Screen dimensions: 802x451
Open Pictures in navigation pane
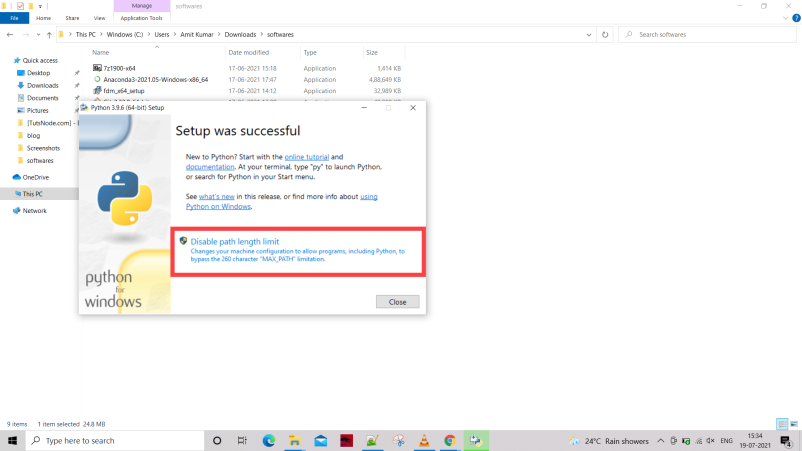(37, 110)
